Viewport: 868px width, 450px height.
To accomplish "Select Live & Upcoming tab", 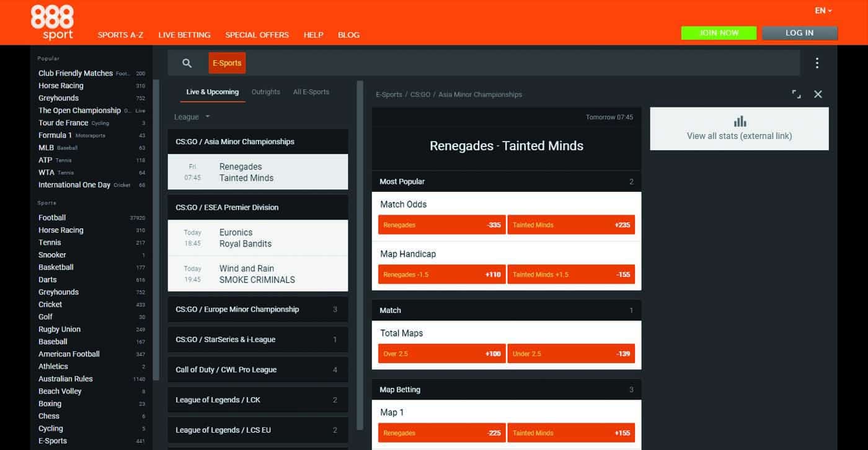I will point(213,92).
